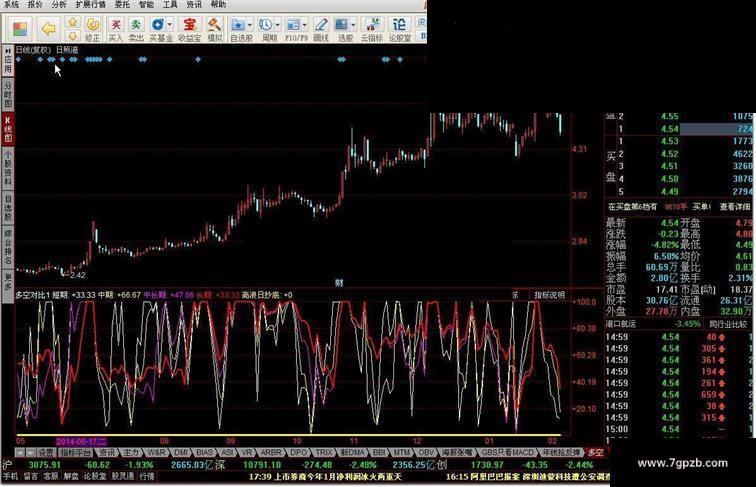Open 个股资料 sidebar tab
This screenshot has height=487, width=756.
8,168
